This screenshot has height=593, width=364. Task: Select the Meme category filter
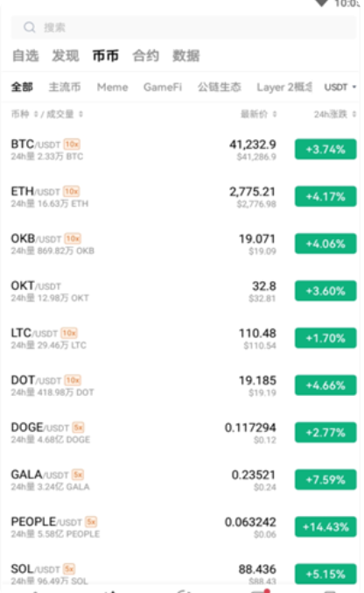coord(112,88)
